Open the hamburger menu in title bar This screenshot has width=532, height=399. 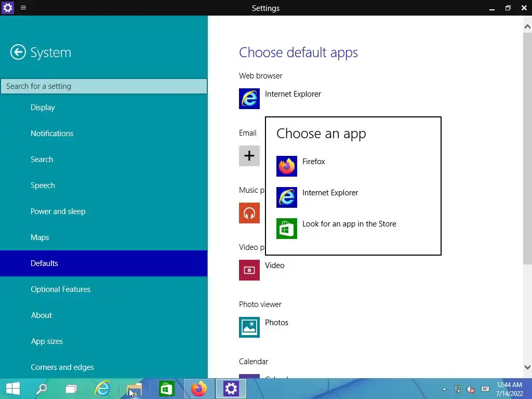pos(23,7)
